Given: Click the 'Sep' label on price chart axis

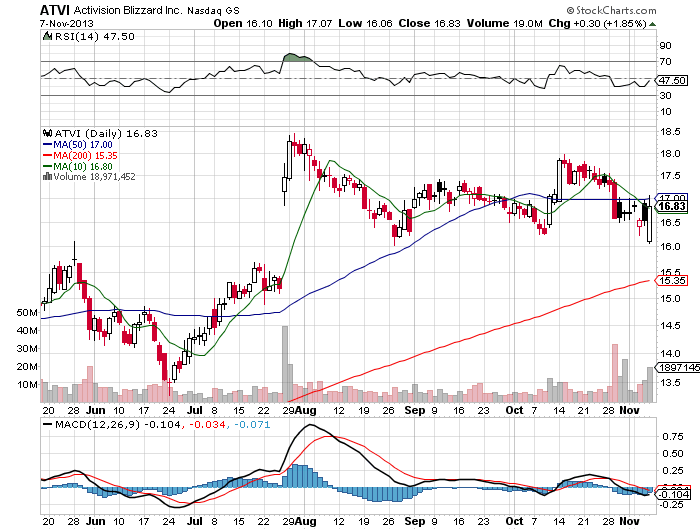Looking at the screenshot, I should click(415, 410).
